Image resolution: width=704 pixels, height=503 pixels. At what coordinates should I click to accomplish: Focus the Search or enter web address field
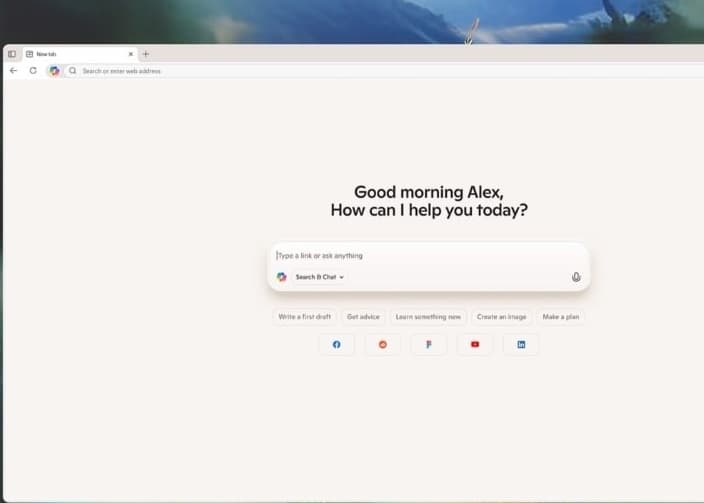386,71
